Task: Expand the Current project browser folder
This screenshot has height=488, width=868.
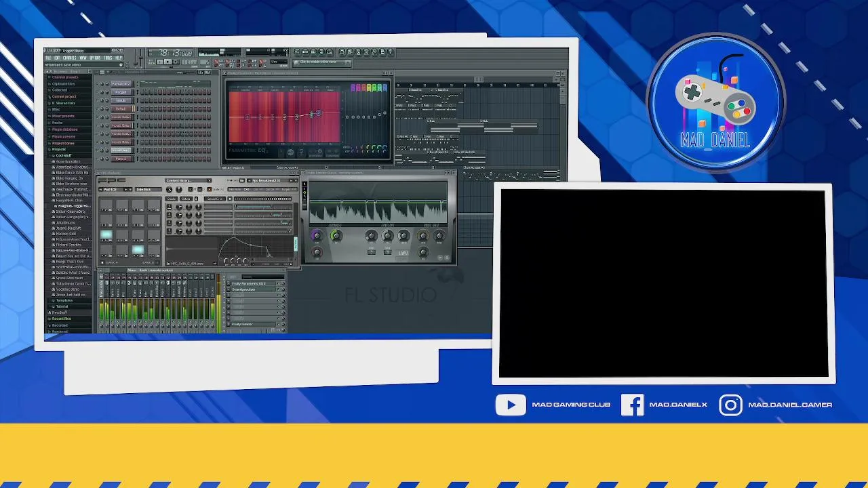Action: [64, 96]
